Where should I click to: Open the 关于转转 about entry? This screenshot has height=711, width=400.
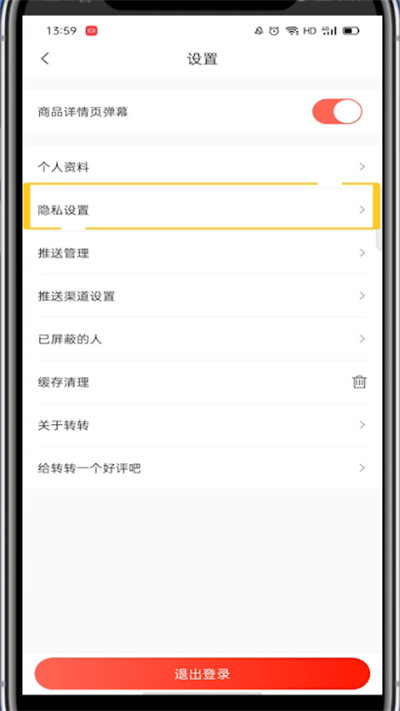[202, 425]
